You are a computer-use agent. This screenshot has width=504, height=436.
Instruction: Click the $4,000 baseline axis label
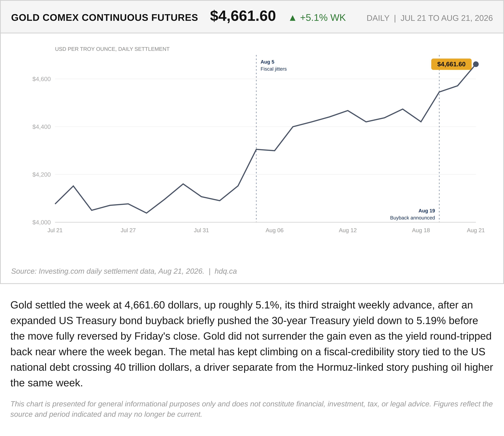click(42, 222)
